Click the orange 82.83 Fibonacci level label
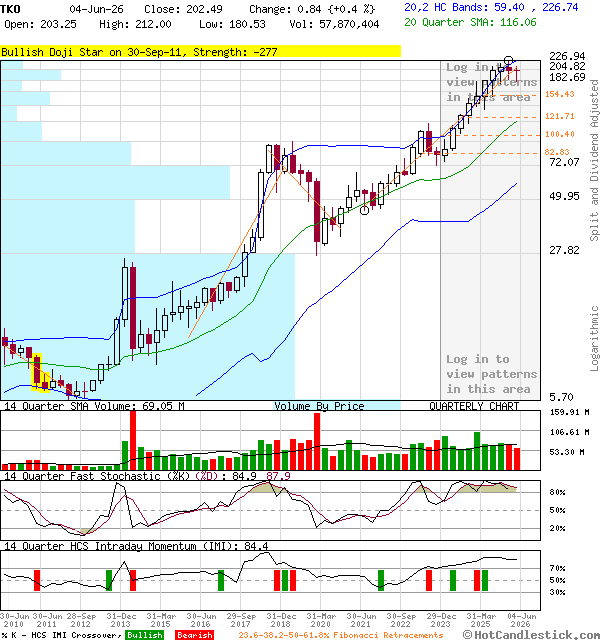This screenshot has height=640, width=600. [x=557, y=152]
